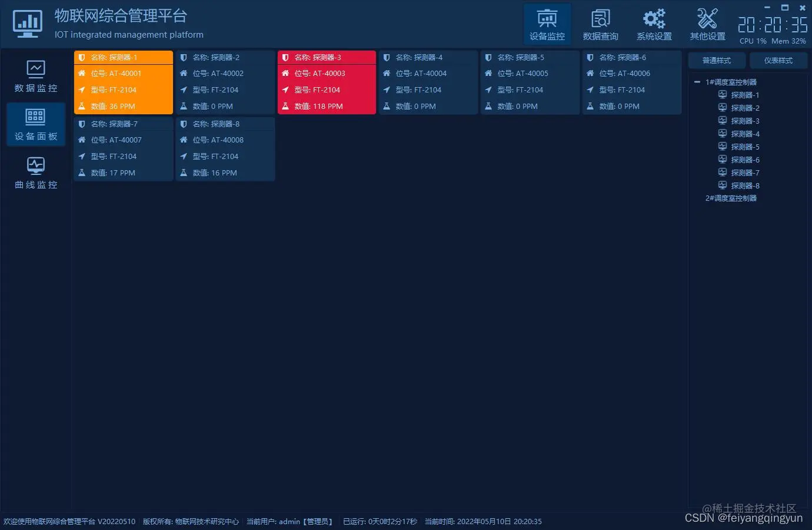Select the 2#调度室控制器 tree item
The image size is (812, 530).
[731, 198]
